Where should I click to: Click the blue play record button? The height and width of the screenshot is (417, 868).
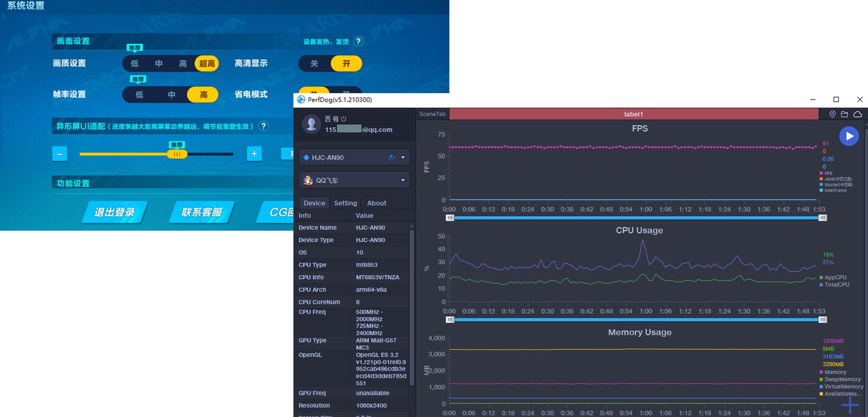click(x=849, y=136)
